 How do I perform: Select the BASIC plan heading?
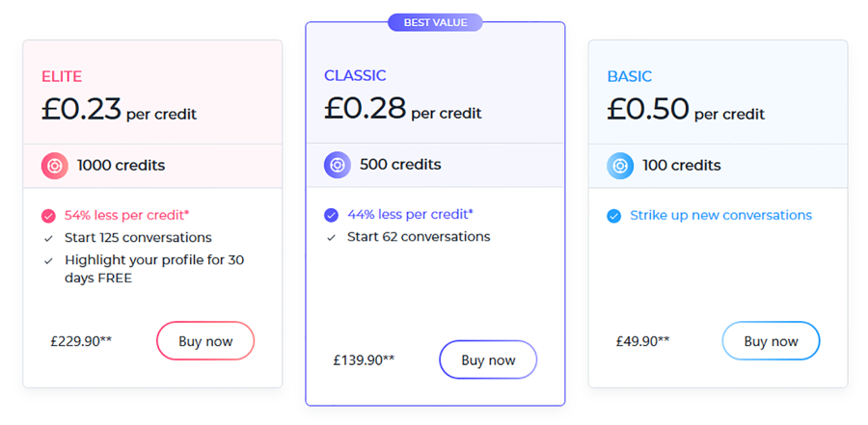point(629,76)
